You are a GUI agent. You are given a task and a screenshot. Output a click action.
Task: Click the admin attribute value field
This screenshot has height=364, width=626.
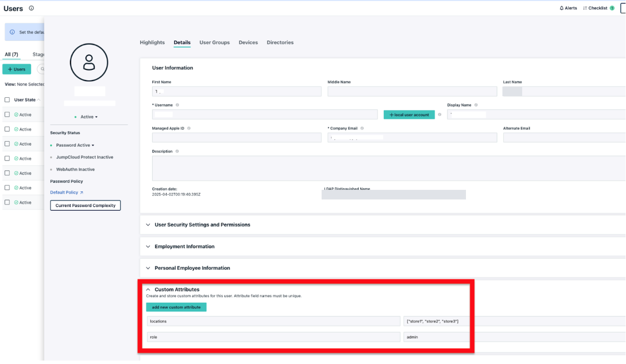click(x=515, y=337)
